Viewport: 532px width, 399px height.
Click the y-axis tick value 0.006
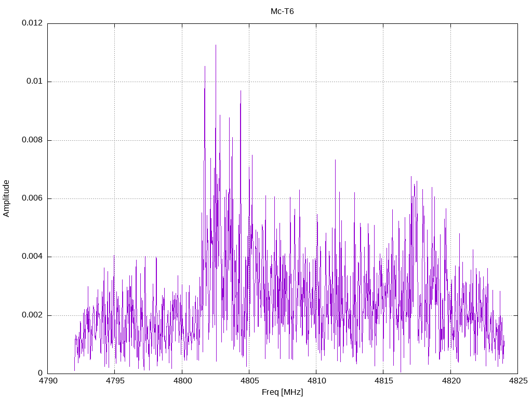point(32,198)
